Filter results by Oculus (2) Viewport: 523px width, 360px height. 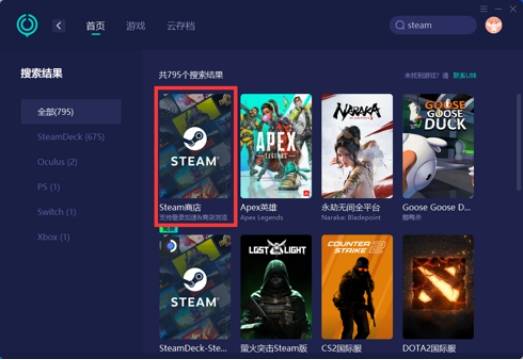point(57,162)
